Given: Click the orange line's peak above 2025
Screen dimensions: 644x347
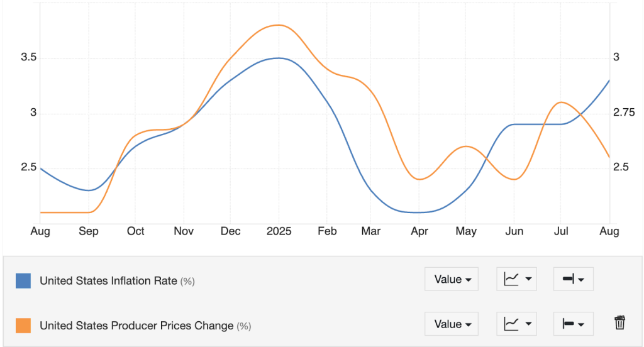Looking at the screenshot, I should pos(279,25).
